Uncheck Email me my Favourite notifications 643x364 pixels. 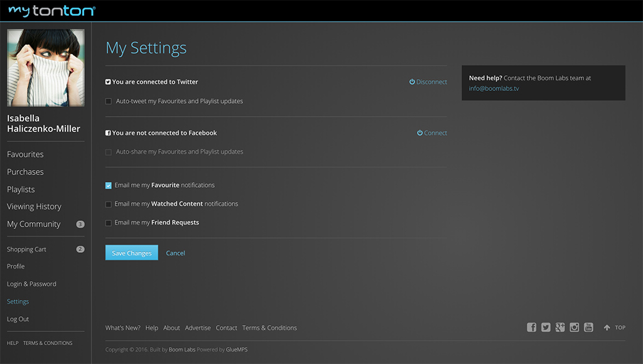pyautogui.click(x=109, y=186)
